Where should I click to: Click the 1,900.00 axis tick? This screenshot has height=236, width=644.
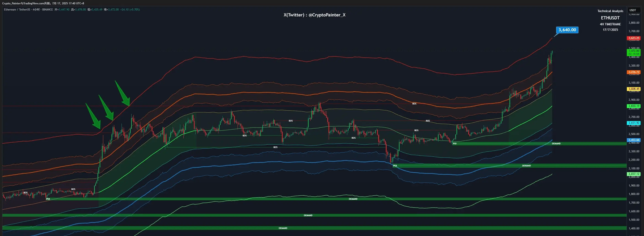tap(634, 185)
